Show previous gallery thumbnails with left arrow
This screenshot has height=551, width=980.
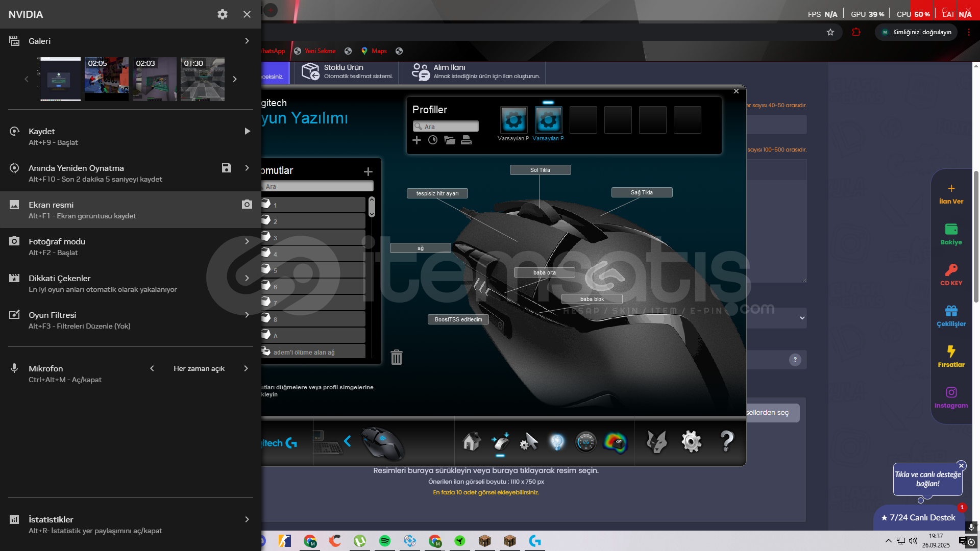tap(27, 79)
